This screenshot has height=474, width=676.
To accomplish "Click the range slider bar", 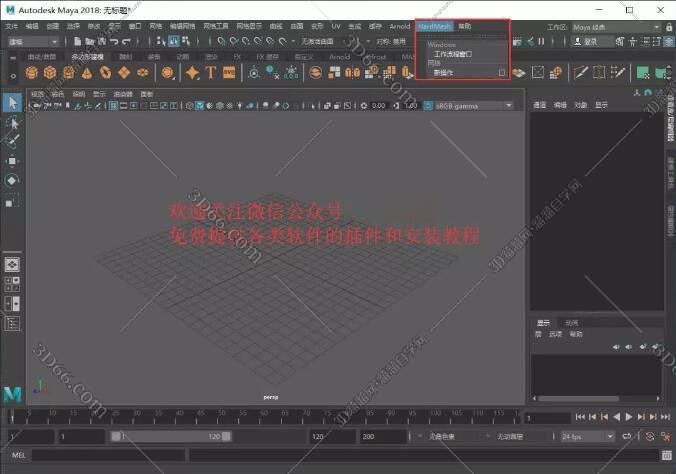I will coord(171,436).
